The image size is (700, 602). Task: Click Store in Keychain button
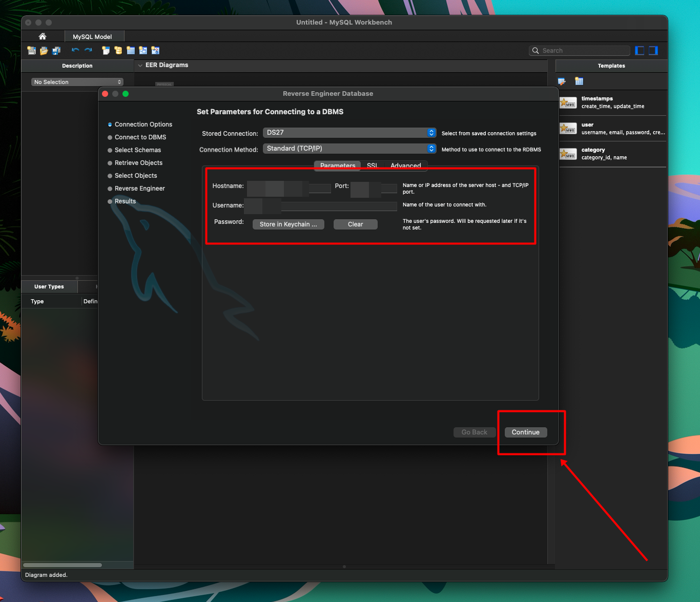point(288,224)
